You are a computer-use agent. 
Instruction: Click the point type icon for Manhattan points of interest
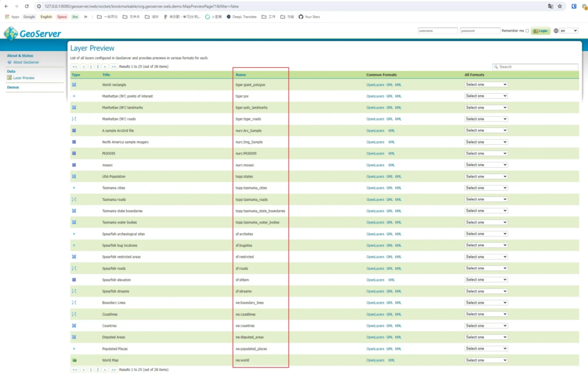[x=74, y=96]
